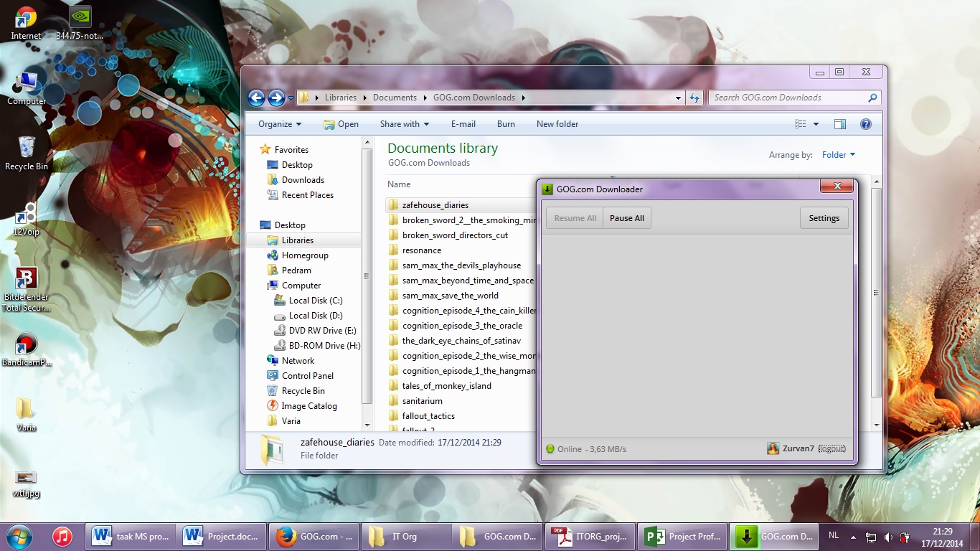Open the Arrange by Folder dropdown
Image resolution: width=980 pixels, height=551 pixels.
point(839,155)
